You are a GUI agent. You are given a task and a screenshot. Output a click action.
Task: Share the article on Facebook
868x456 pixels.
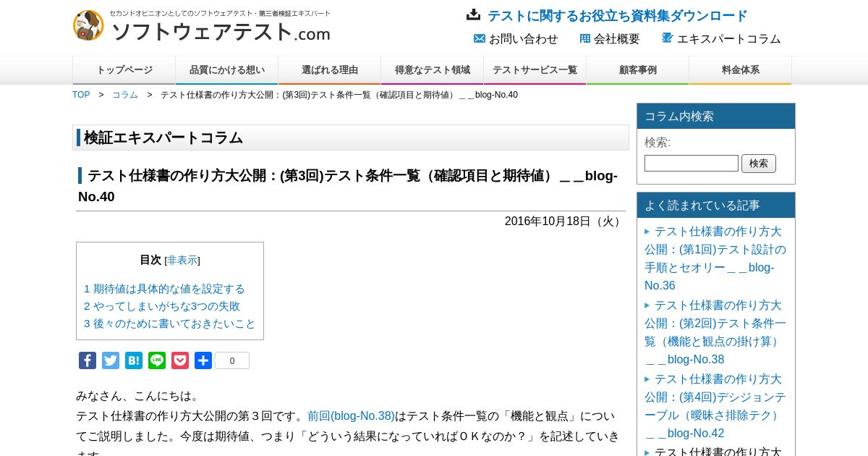(88, 360)
